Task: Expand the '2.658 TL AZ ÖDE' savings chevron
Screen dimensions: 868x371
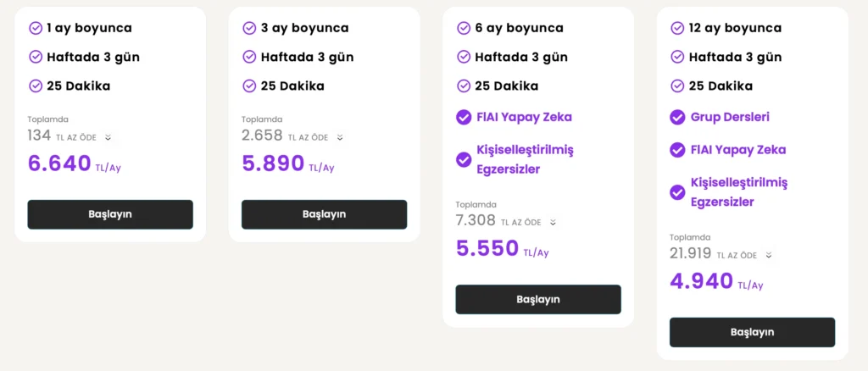Action: (x=340, y=138)
